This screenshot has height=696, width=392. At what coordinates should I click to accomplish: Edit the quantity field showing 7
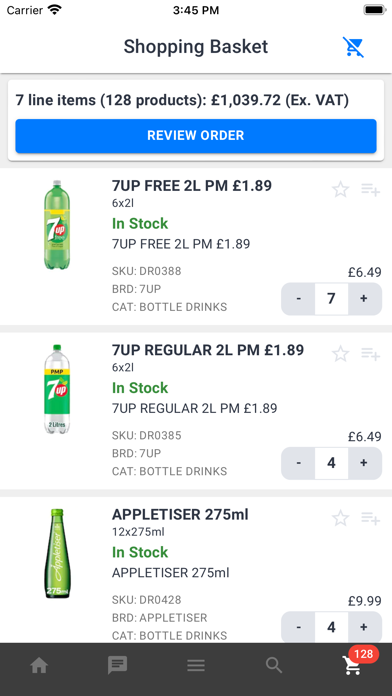(x=331, y=299)
